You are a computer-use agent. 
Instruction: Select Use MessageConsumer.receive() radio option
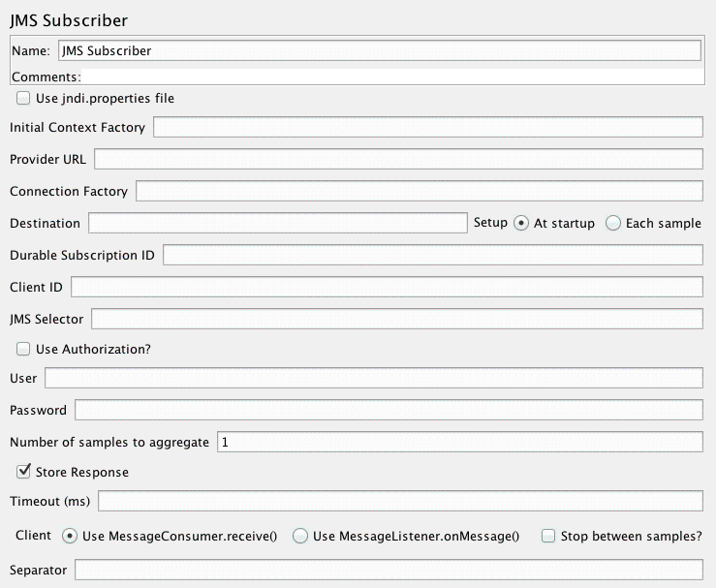(x=70, y=536)
